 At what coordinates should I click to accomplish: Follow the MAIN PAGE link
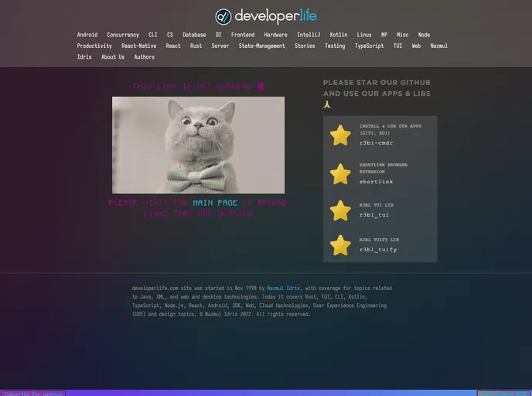click(215, 203)
